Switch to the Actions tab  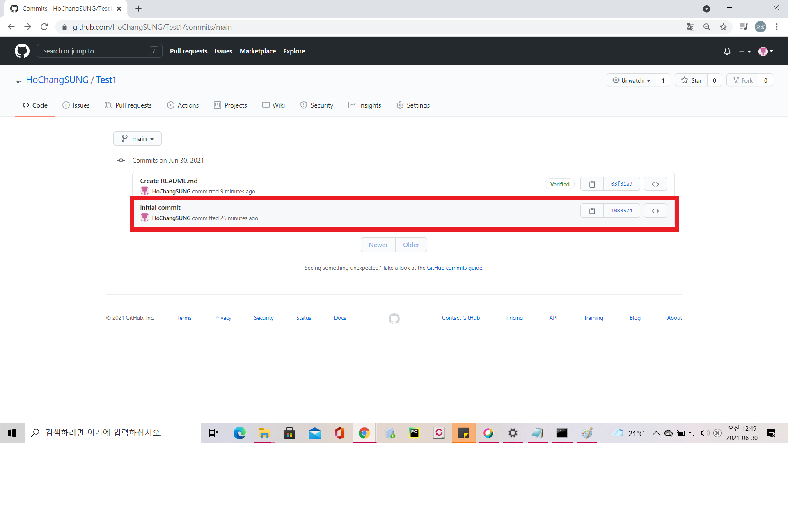(183, 105)
